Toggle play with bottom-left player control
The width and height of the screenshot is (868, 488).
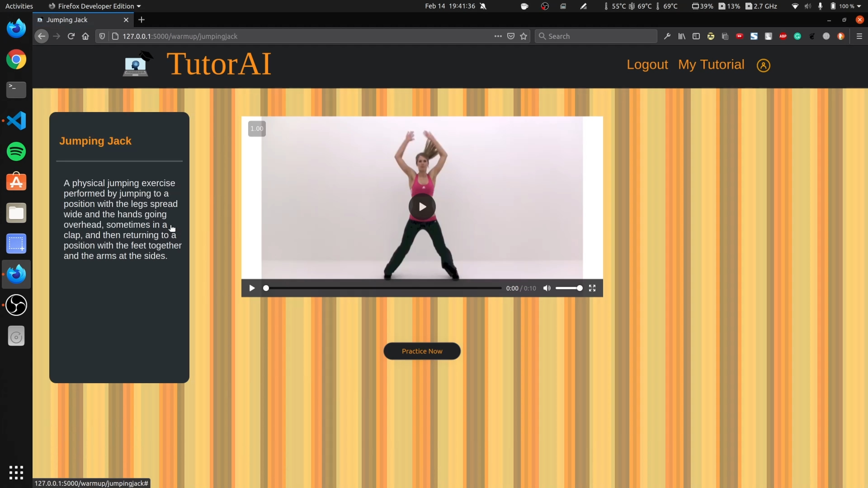(252, 288)
